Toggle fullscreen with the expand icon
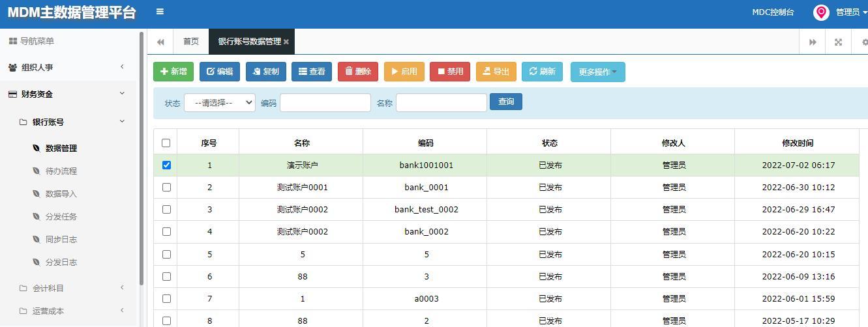 (838, 42)
